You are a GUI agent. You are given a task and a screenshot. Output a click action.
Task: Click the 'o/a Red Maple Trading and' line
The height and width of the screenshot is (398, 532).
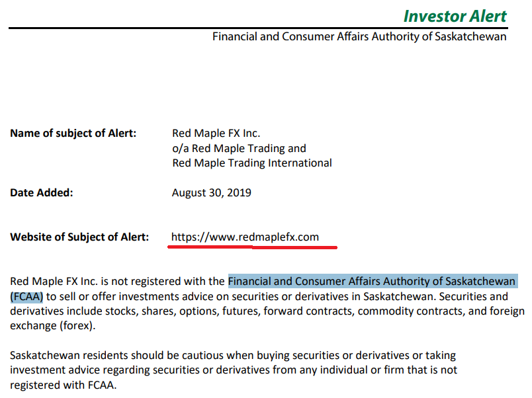coord(239,148)
